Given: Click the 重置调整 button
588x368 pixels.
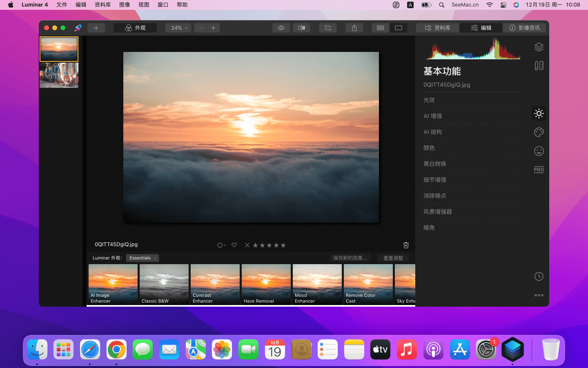Looking at the screenshot, I should 393,258.
